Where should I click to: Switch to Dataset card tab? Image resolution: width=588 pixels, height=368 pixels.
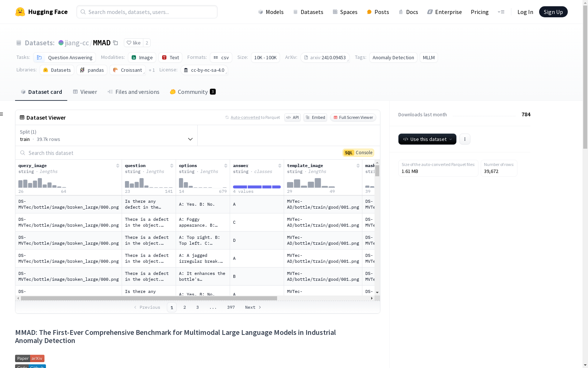(41, 92)
